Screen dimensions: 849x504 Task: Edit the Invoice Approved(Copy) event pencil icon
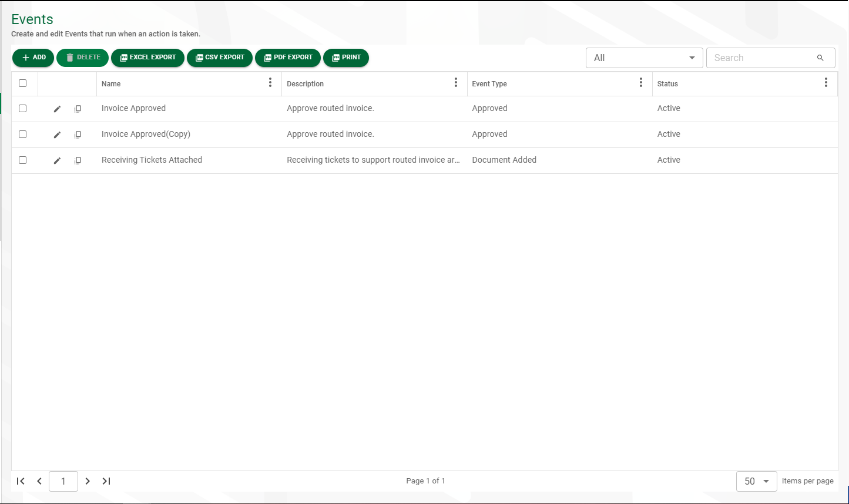tap(57, 135)
